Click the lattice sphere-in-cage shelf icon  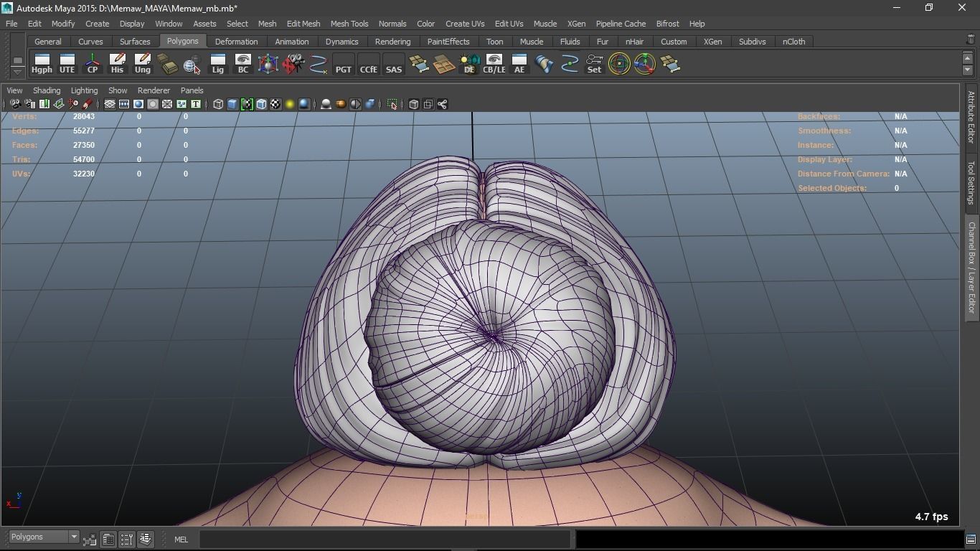pyautogui.click(x=268, y=64)
